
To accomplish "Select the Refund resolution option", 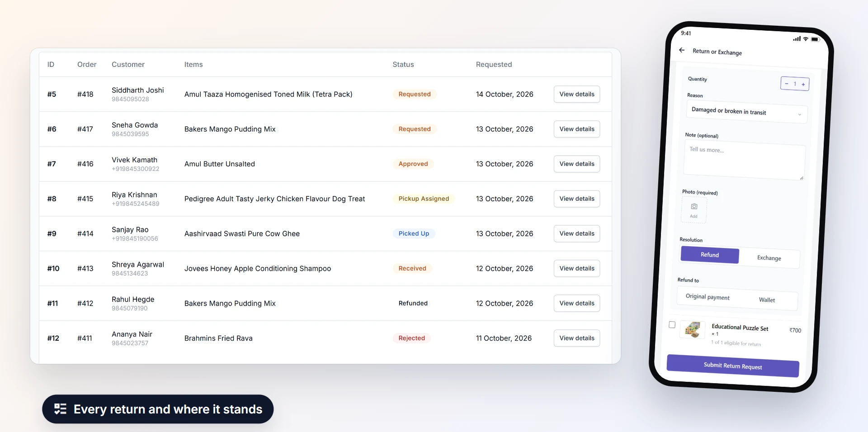I will pyautogui.click(x=710, y=255).
